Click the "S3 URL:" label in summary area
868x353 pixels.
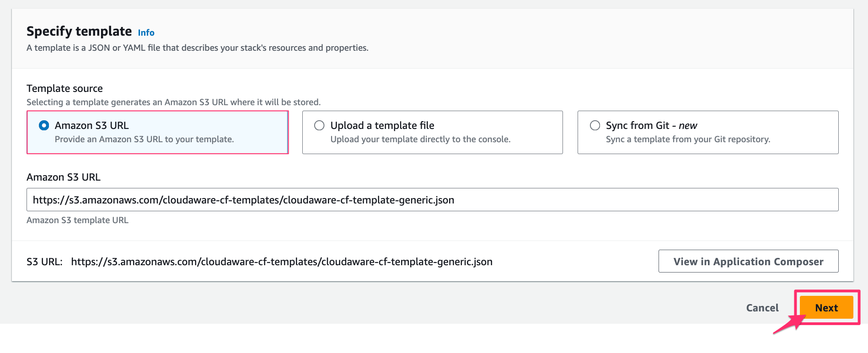[43, 262]
